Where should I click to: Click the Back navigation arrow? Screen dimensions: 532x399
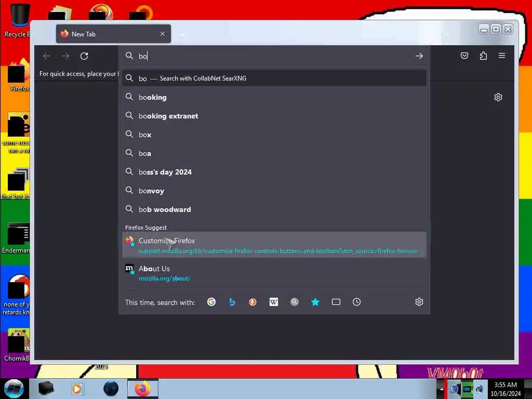point(47,56)
